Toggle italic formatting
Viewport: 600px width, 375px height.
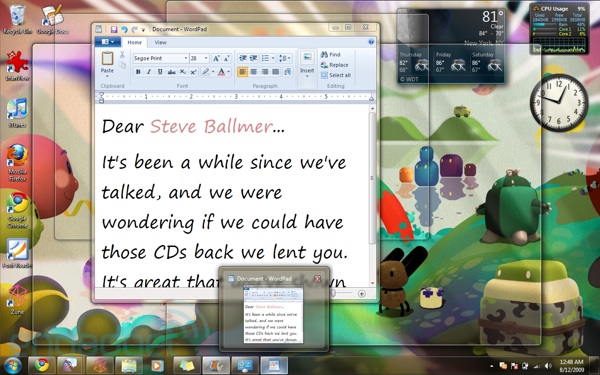149,72
